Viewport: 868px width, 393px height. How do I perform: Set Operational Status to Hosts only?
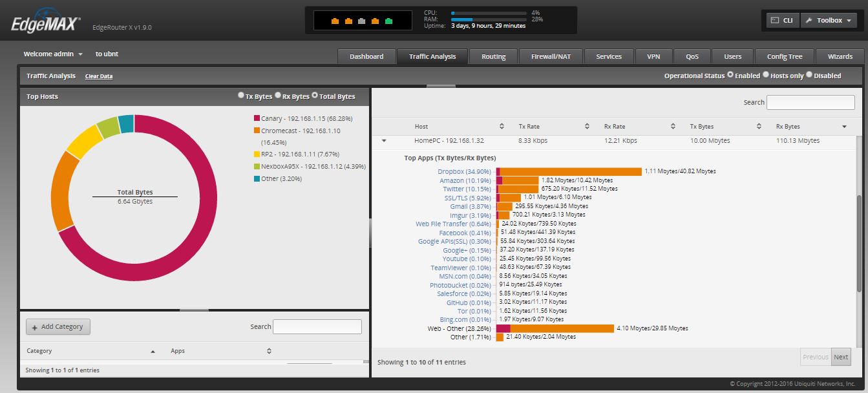[x=766, y=75]
